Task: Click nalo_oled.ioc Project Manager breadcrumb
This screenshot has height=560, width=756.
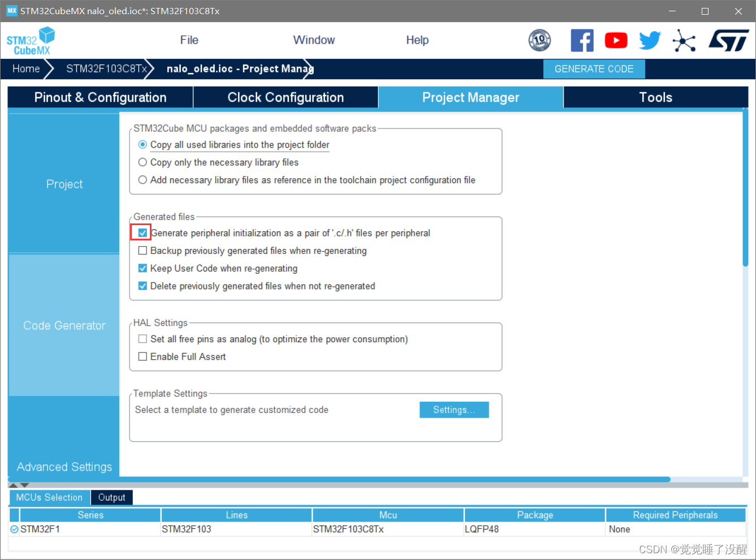Action: (240, 68)
